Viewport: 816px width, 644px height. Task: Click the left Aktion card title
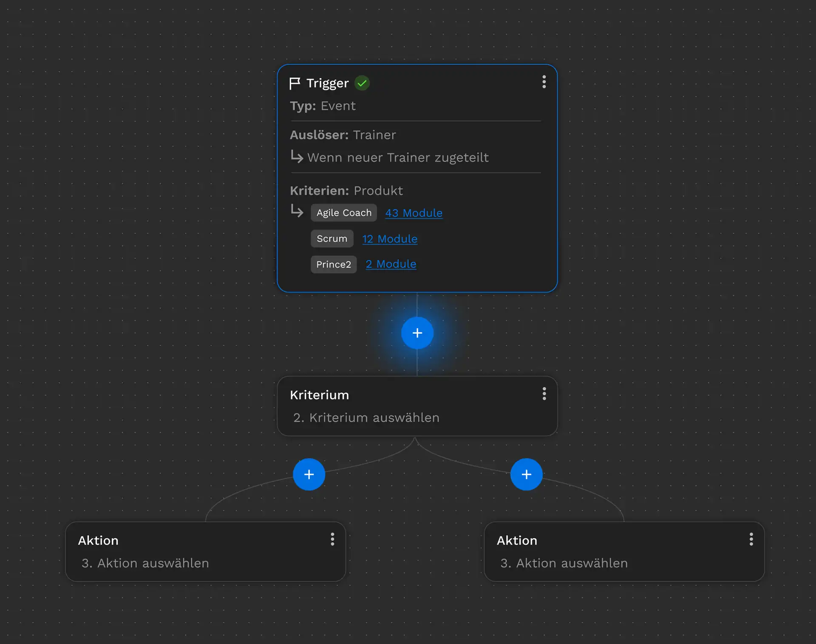tap(98, 540)
